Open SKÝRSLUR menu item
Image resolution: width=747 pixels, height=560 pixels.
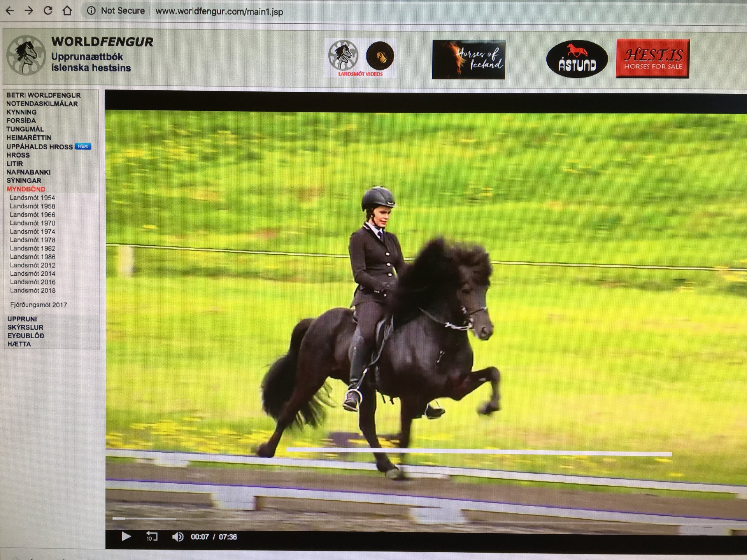(x=25, y=327)
